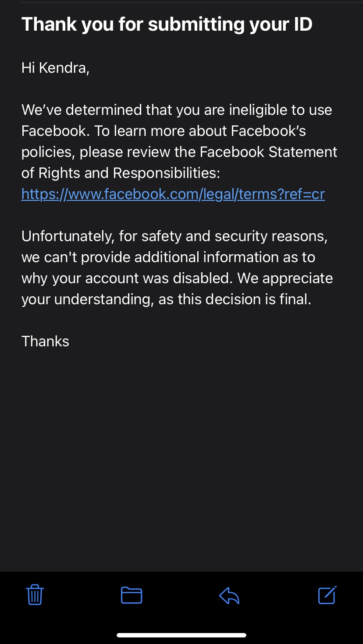Tap the delete icon in the bottom toolbar
Viewport: 363px width, 644px height.
[x=35, y=595]
